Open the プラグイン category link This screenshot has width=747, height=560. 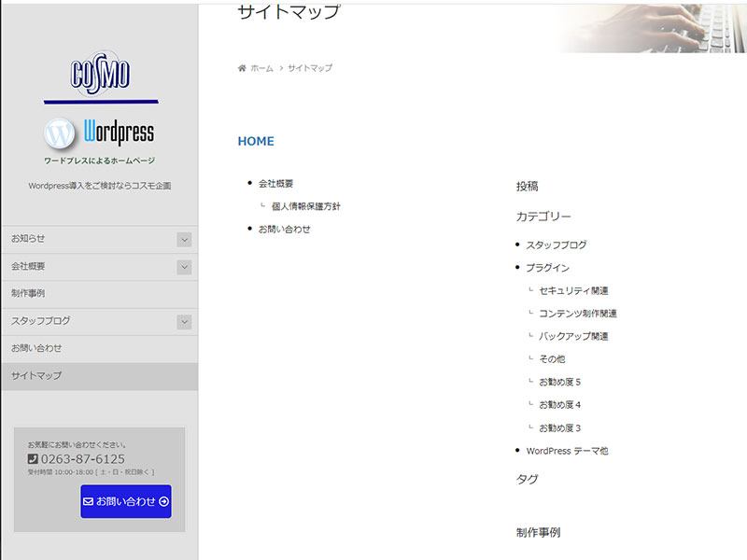547,268
